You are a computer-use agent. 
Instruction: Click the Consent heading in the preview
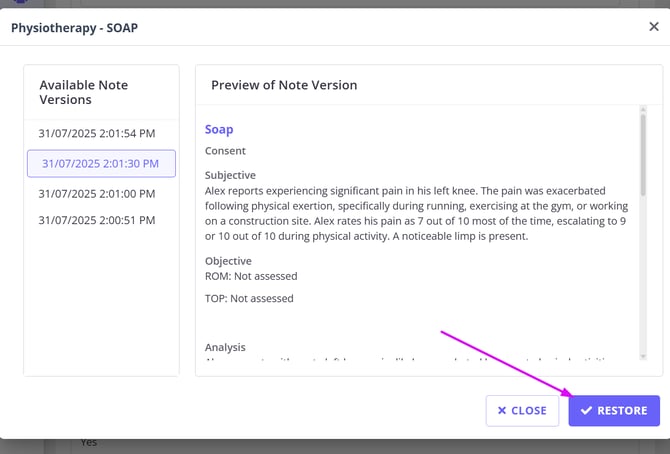coord(225,151)
